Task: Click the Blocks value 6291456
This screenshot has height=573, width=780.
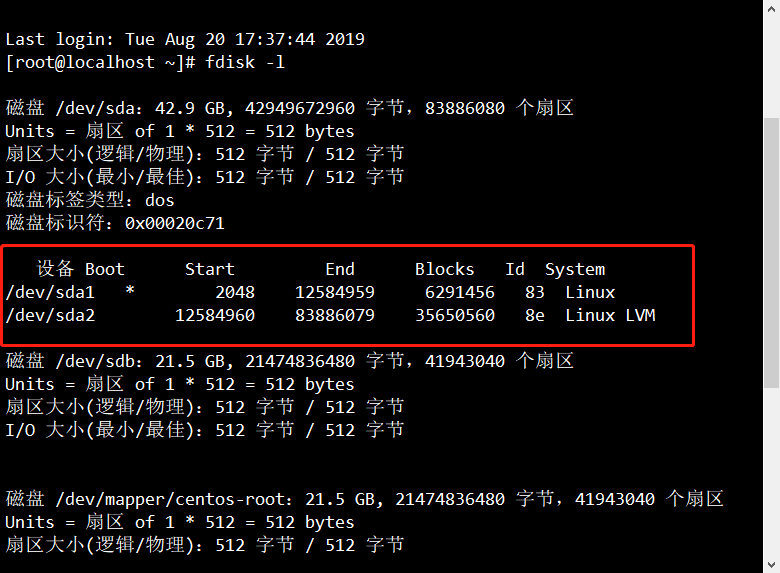Action: (x=460, y=292)
